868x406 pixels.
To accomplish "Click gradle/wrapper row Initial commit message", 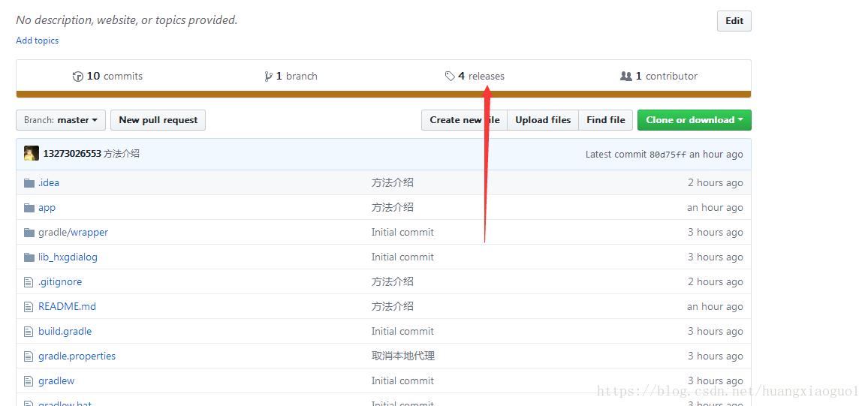I will pyautogui.click(x=402, y=233).
